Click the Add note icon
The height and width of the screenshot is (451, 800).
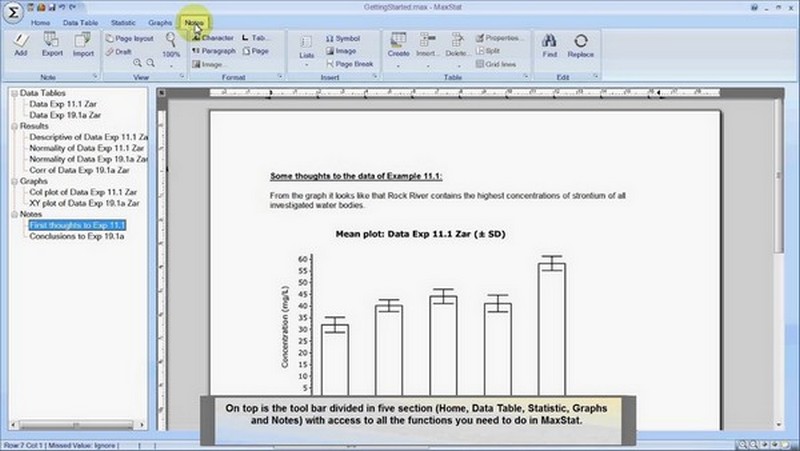[x=21, y=40]
